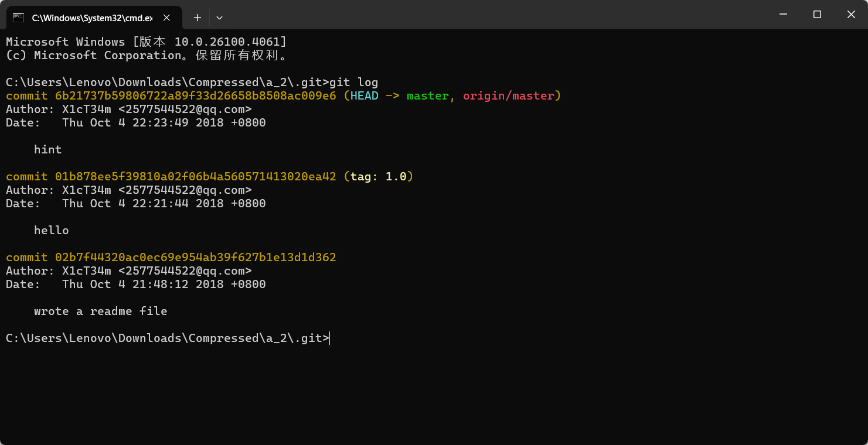This screenshot has height=445, width=868.
Task: Open a new terminal tab
Action: coord(198,18)
